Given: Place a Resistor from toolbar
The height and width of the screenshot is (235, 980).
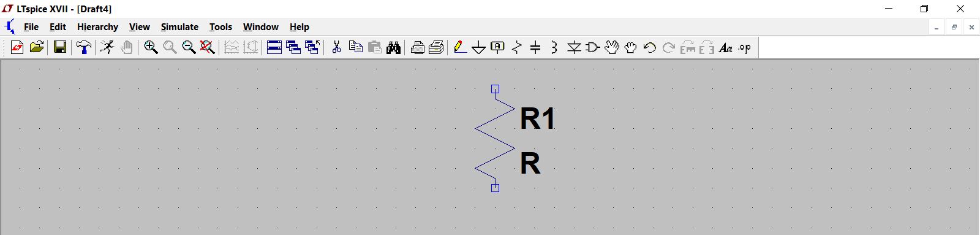Looking at the screenshot, I should tap(517, 47).
